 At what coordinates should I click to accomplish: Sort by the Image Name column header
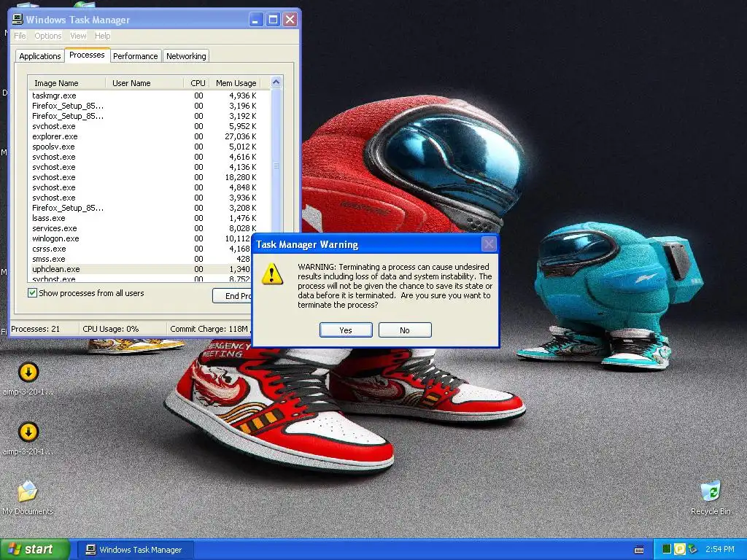pos(66,83)
